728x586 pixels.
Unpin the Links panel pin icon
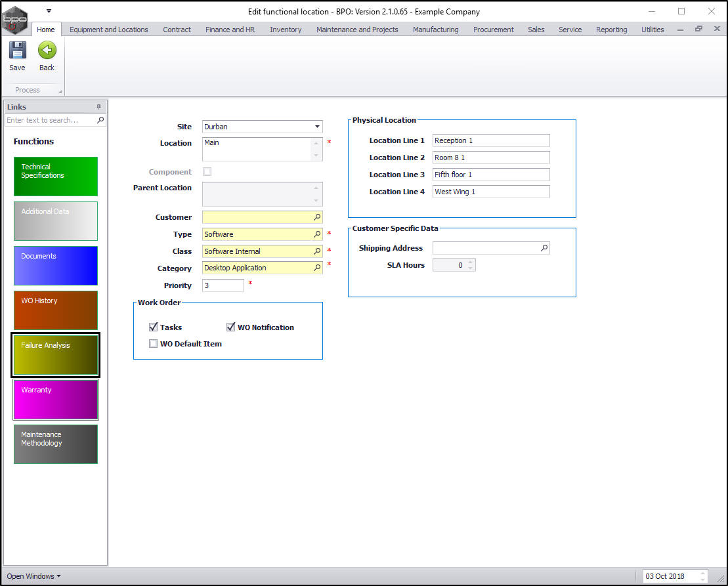[x=99, y=107]
